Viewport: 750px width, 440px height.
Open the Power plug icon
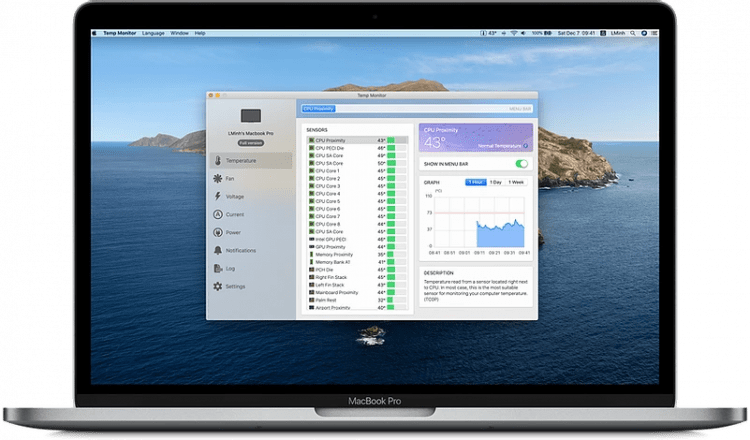pos(216,232)
